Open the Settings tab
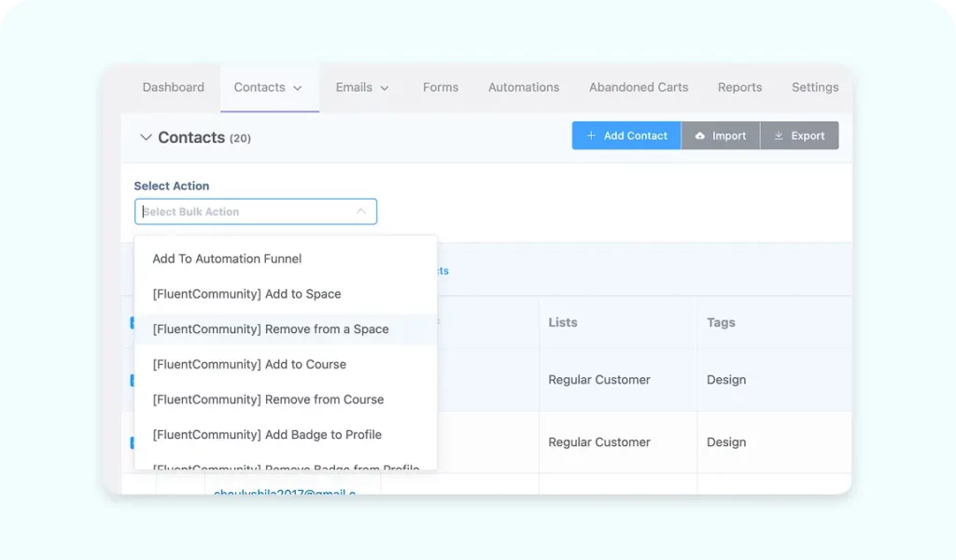Screen dimensions: 956x560 pyautogui.click(x=814, y=87)
